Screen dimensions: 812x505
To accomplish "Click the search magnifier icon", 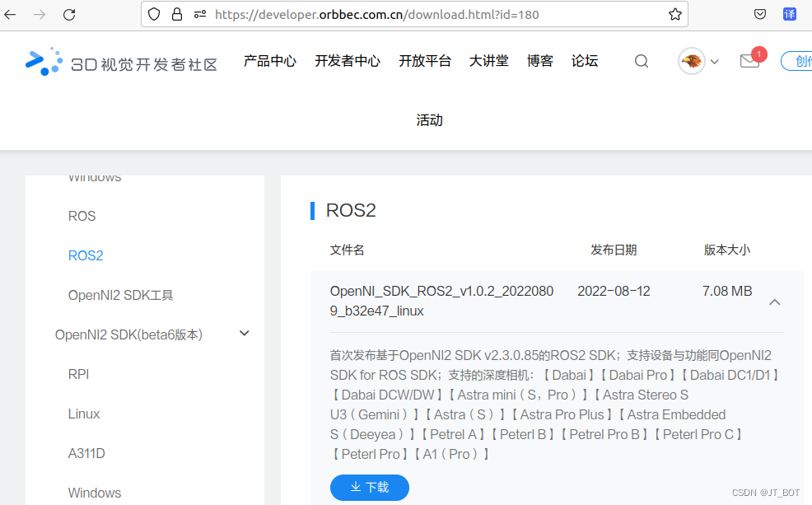I will [x=641, y=61].
